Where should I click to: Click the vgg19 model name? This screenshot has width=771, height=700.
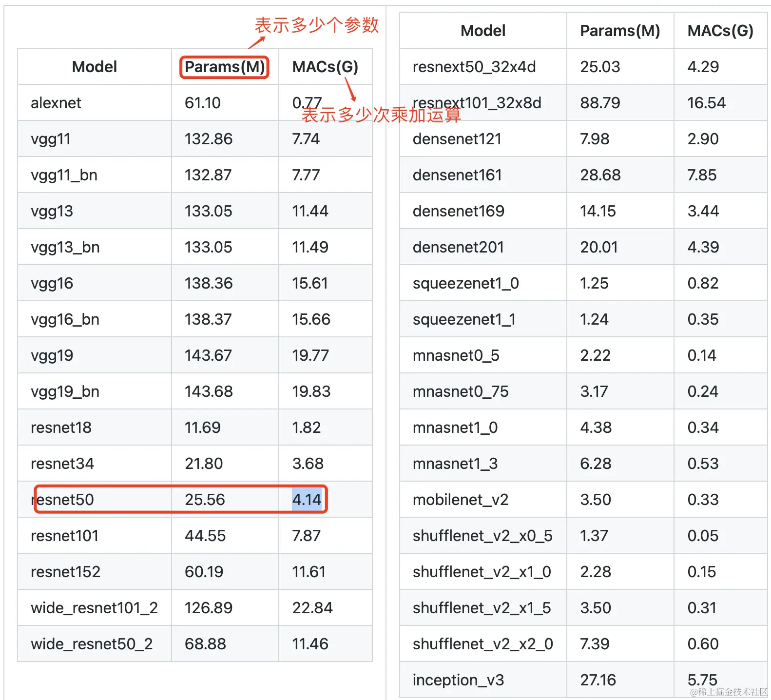52,356
